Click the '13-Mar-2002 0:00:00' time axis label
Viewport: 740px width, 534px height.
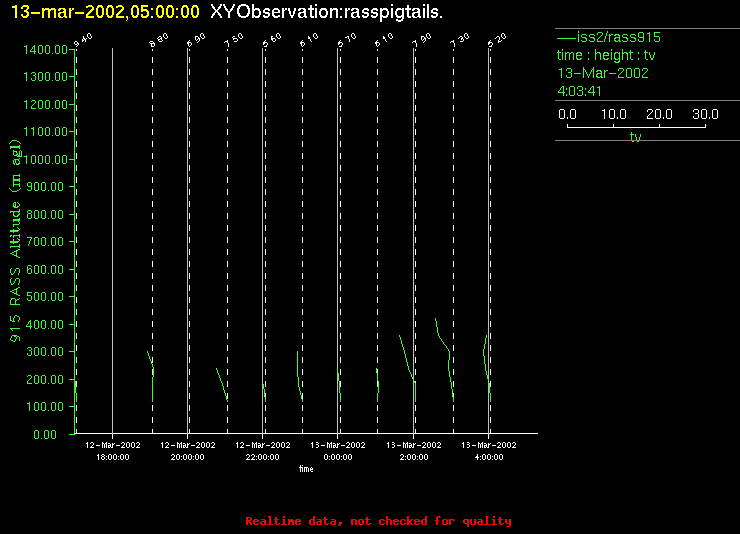click(x=338, y=451)
